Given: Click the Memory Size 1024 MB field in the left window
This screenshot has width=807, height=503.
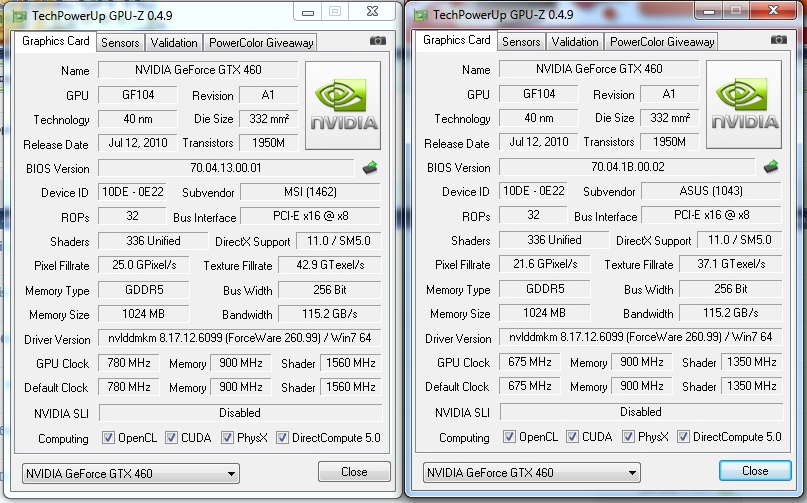Looking at the screenshot, I should 144,314.
